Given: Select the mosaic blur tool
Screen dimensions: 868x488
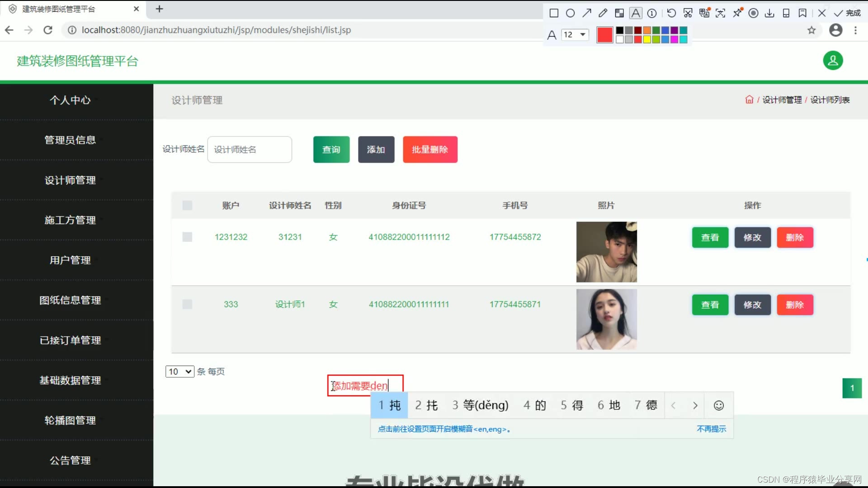Looking at the screenshot, I should pos(619,13).
